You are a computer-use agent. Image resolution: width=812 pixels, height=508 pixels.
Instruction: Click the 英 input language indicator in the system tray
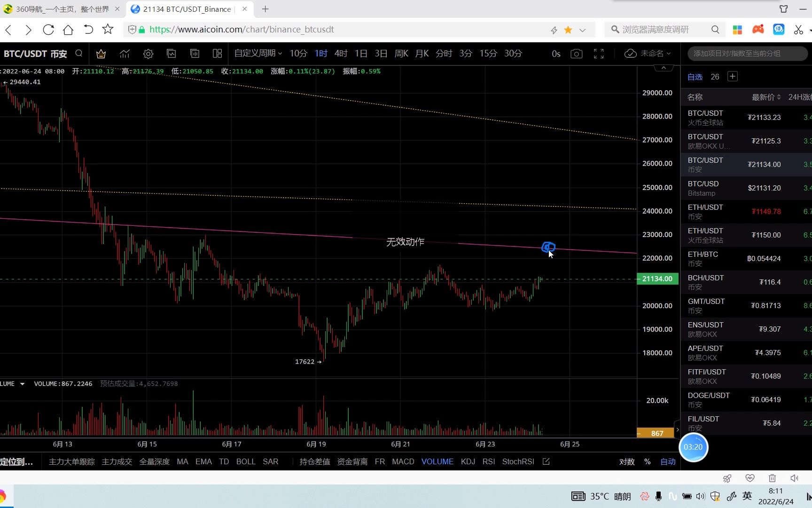[747, 496]
